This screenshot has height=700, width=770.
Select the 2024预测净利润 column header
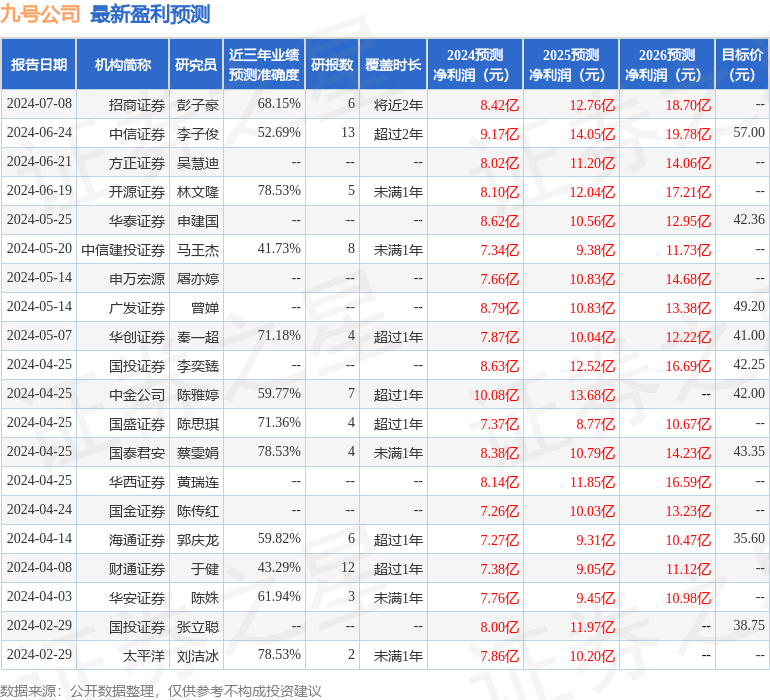pos(475,64)
